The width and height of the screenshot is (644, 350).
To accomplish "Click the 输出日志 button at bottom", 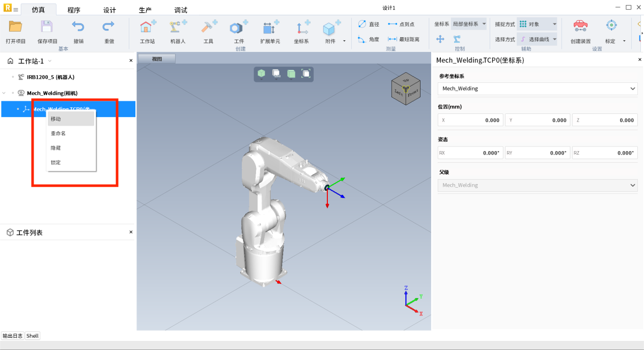I will 12,336.
